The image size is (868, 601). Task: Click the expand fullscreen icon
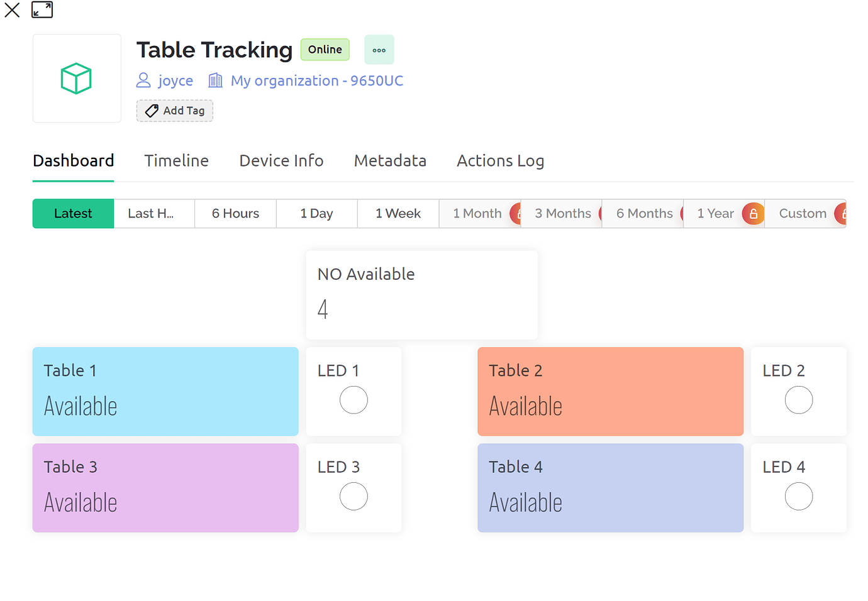click(42, 10)
